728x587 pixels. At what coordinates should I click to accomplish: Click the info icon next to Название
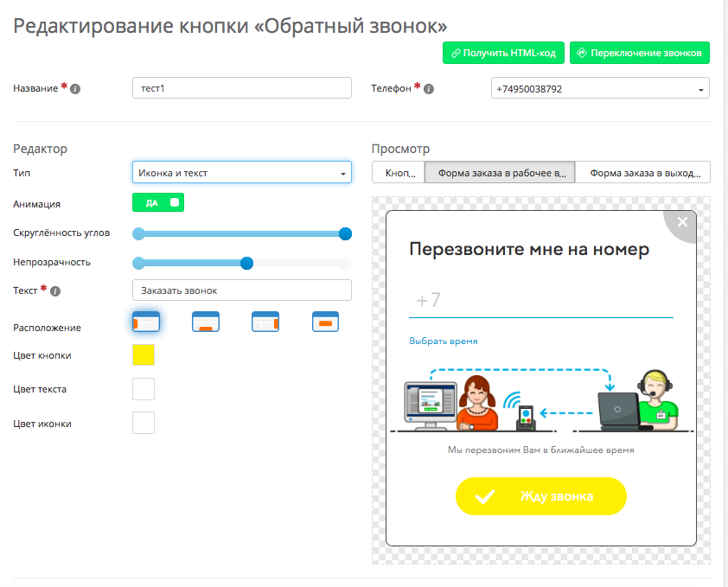75,89
